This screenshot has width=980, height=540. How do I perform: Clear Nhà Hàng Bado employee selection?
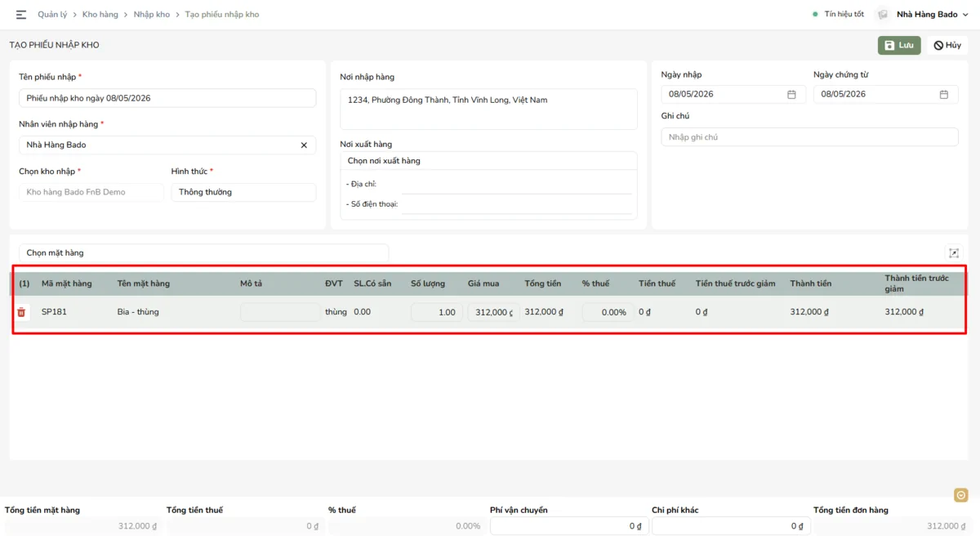tap(304, 145)
